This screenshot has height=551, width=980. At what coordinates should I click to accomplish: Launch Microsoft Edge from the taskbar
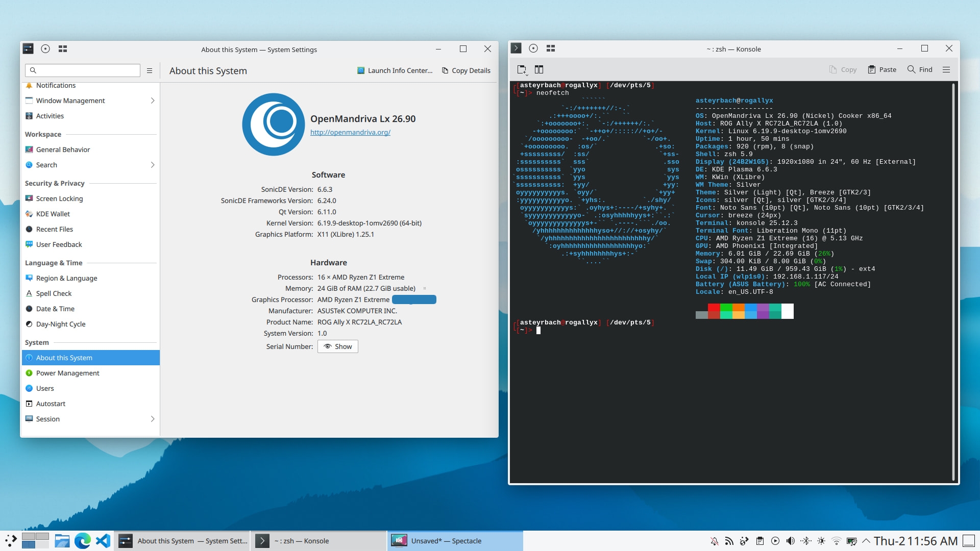click(x=82, y=541)
